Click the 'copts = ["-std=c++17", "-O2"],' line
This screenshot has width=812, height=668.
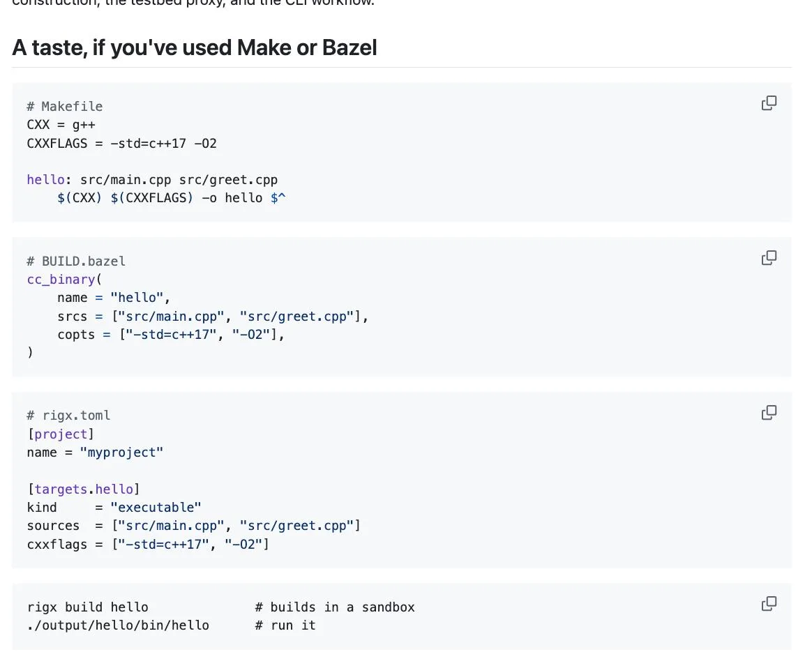pyautogui.click(x=171, y=334)
